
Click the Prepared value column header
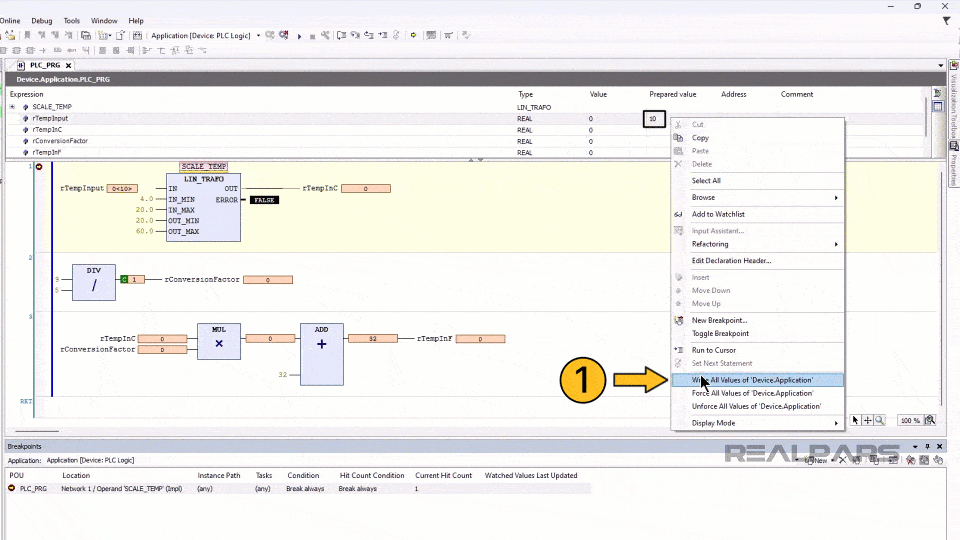click(x=672, y=94)
